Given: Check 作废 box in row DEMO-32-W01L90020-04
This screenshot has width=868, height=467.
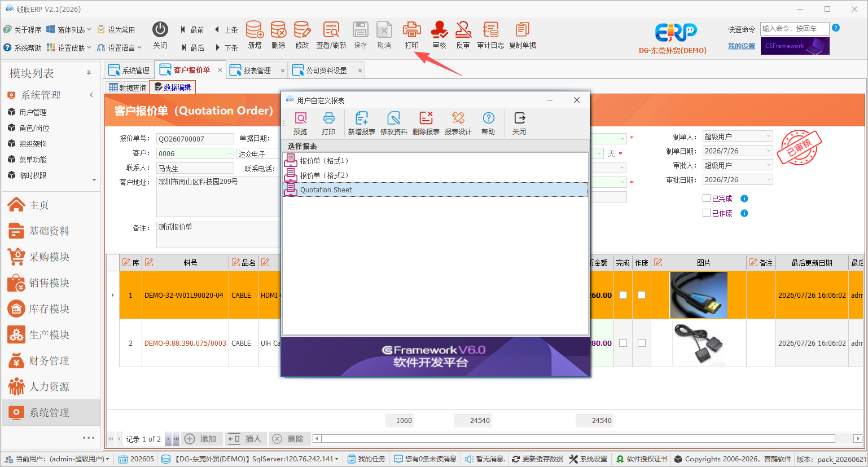Looking at the screenshot, I should point(642,295).
